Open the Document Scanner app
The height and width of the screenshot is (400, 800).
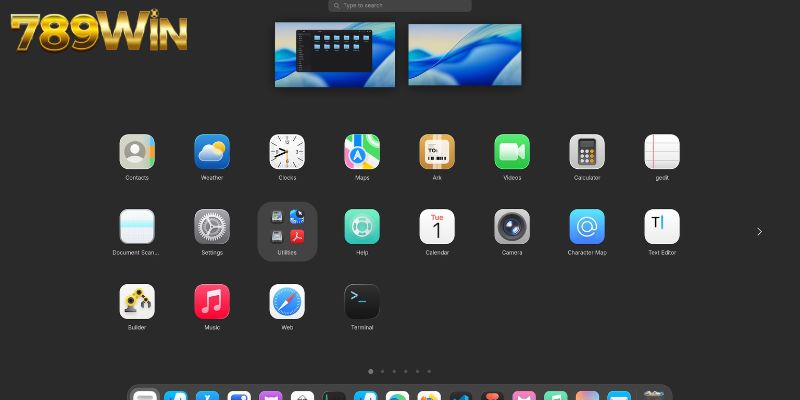click(137, 227)
